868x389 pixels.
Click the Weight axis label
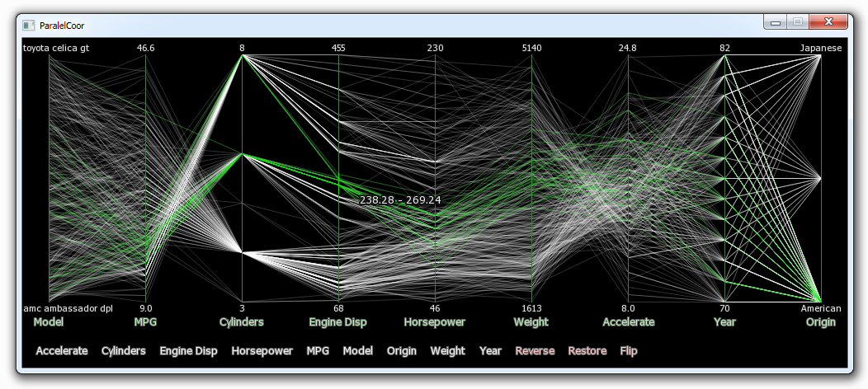coord(531,322)
